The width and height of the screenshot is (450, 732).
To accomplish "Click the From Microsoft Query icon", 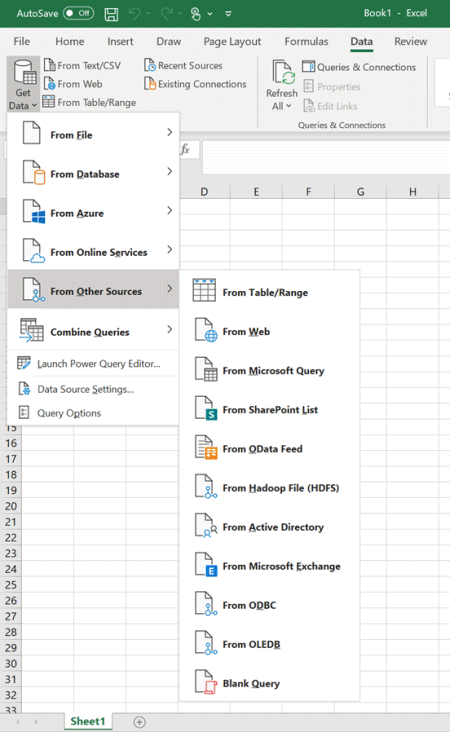I will [x=206, y=369].
